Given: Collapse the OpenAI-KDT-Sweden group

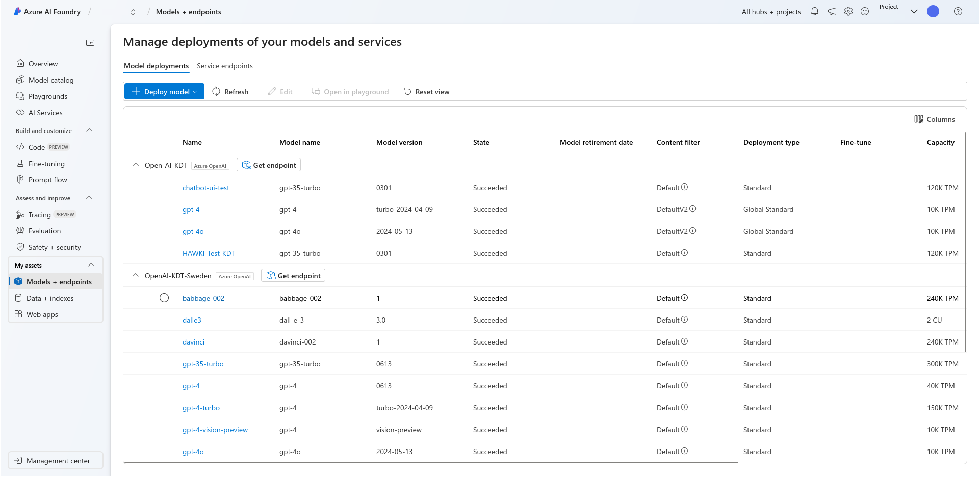Looking at the screenshot, I should click(x=136, y=275).
